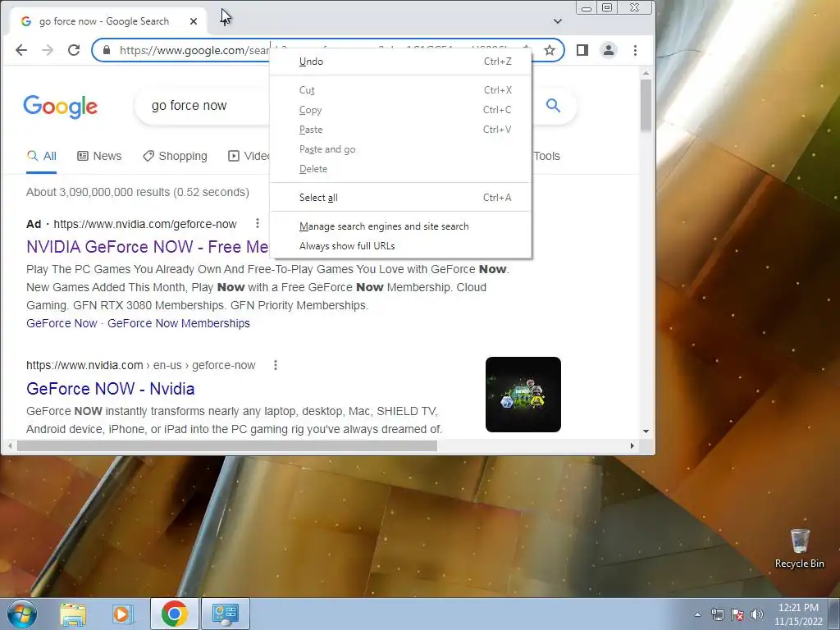This screenshot has height=630, width=840.
Task: Click the horizontal scrollbar thumb
Action: [226, 445]
